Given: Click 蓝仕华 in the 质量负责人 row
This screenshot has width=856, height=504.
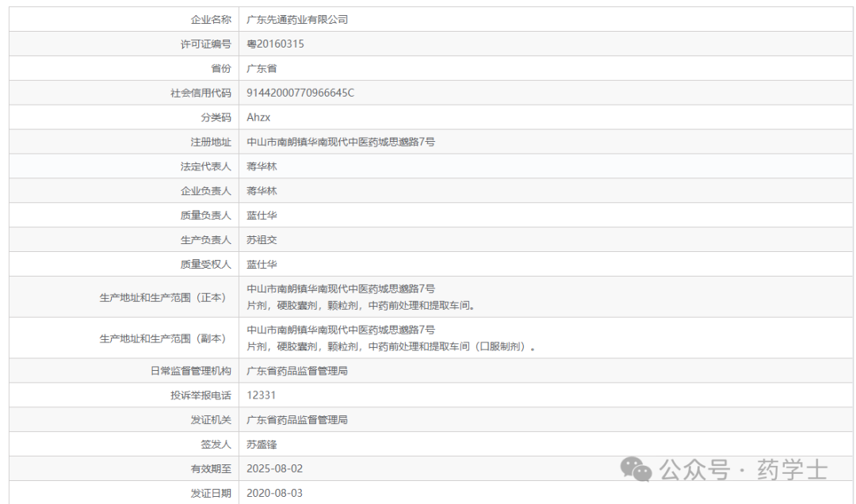Looking at the screenshot, I should (x=262, y=216).
